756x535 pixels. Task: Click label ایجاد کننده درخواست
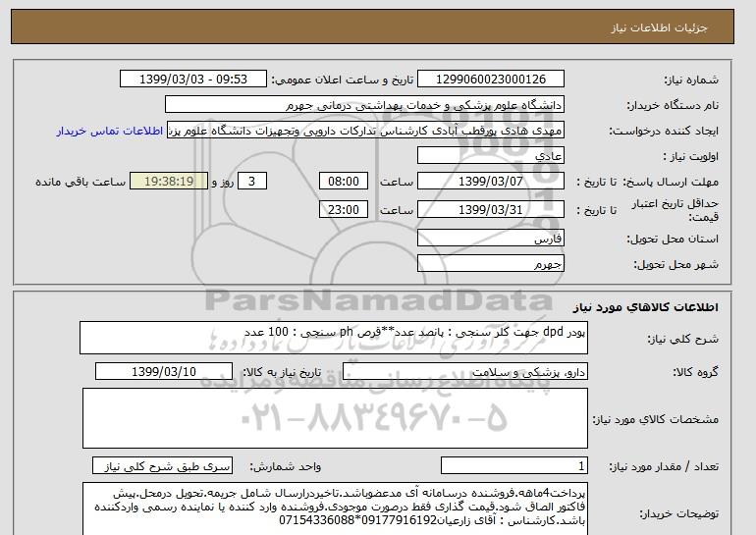coord(664,132)
